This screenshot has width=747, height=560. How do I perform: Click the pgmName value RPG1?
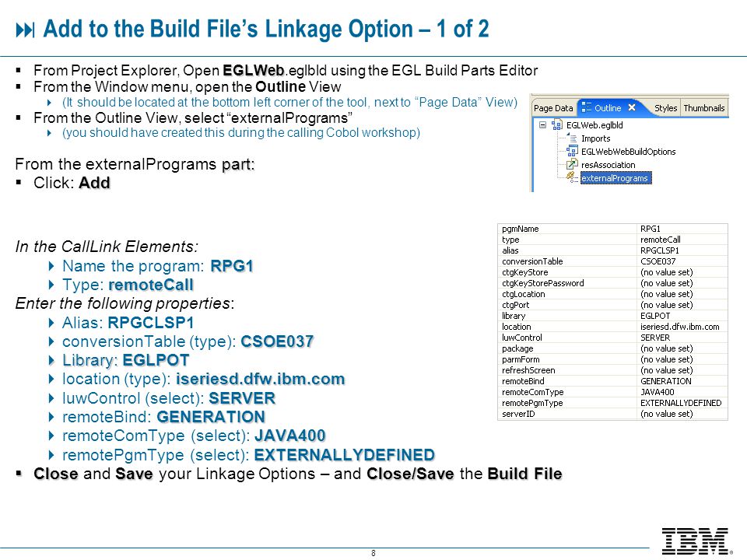(x=682, y=229)
